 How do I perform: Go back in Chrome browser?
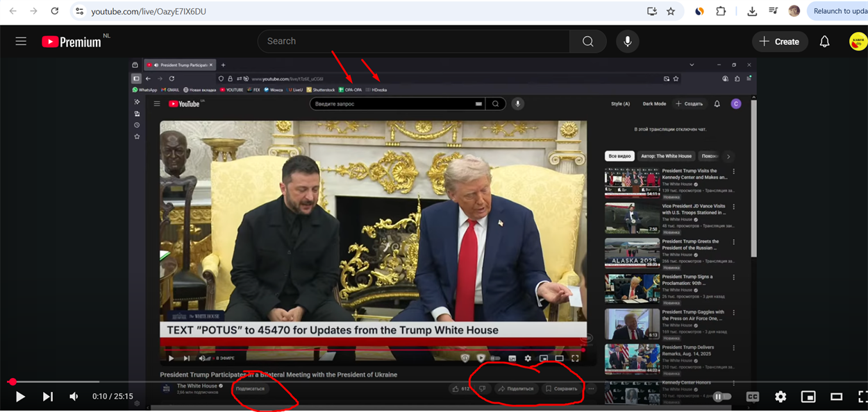tap(13, 11)
